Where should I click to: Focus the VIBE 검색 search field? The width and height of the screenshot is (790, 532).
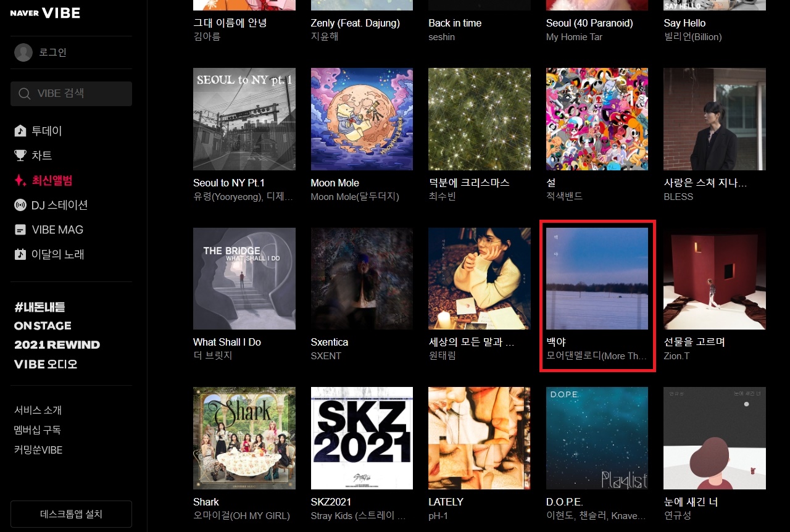pos(71,94)
